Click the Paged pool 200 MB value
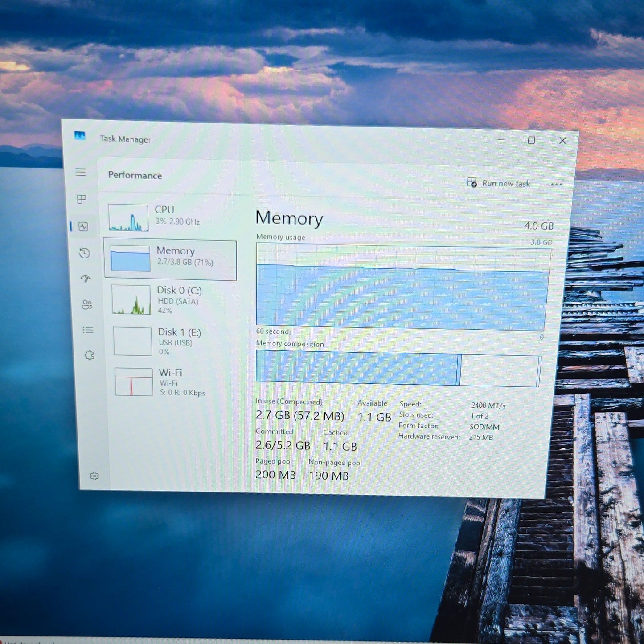 (275, 475)
